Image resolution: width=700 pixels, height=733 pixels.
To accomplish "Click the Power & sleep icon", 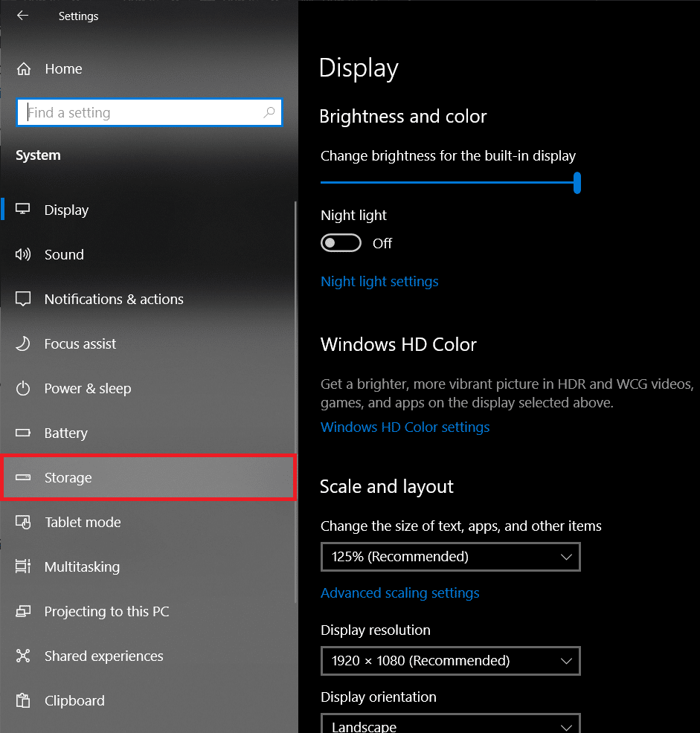I will 23,389.
